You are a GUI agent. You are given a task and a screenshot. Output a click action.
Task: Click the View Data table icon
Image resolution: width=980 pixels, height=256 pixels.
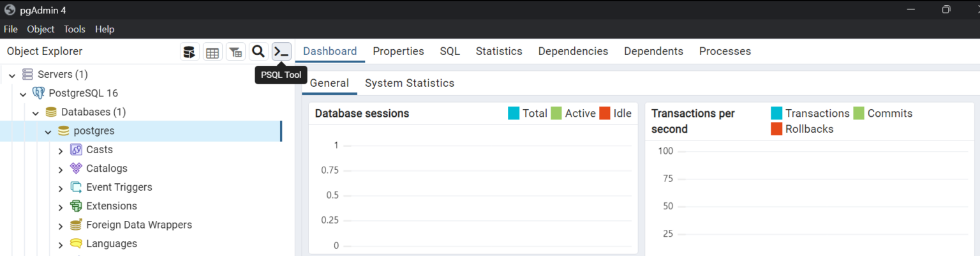pyautogui.click(x=212, y=52)
